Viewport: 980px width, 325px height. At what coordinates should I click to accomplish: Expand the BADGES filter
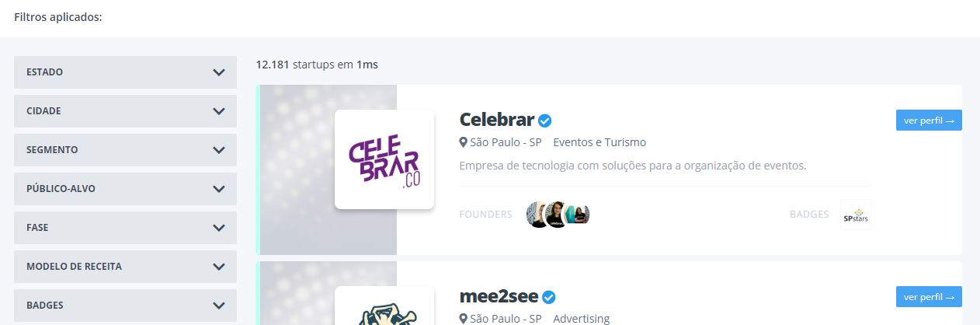click(x=125, y=306)
